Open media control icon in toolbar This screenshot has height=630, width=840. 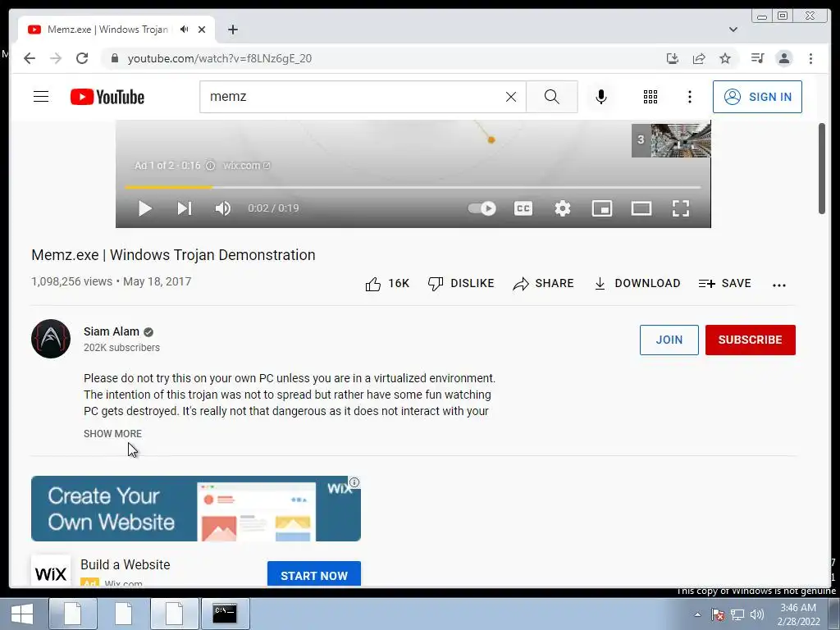point(757,58)
